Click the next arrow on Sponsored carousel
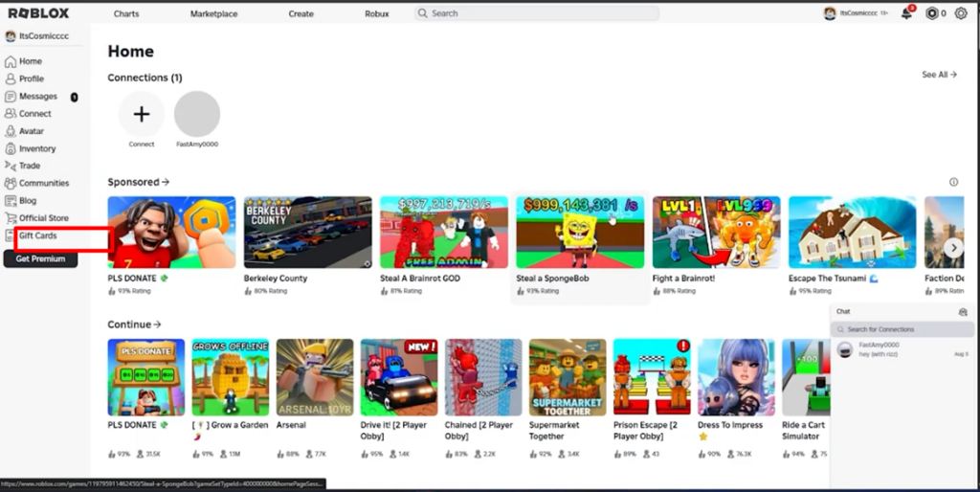This screenshot has height=492, width=980. [953, 248]
